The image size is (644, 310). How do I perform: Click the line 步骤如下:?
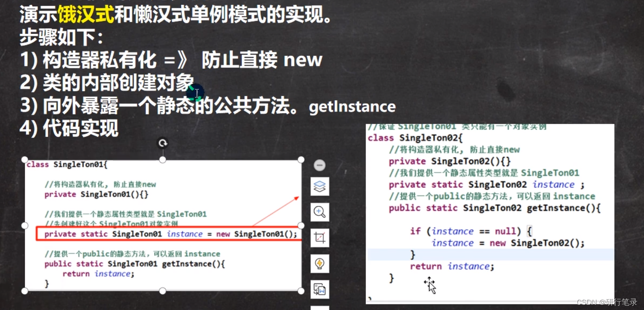(61, 37)
